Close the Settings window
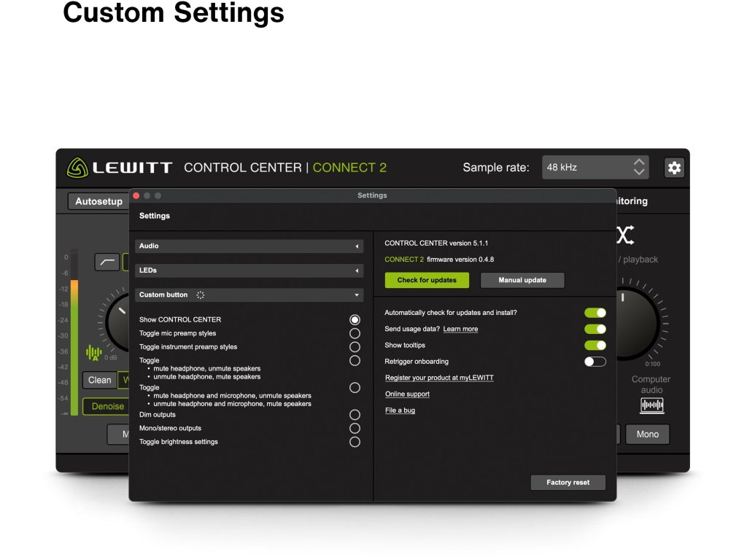 pos(136,195)
